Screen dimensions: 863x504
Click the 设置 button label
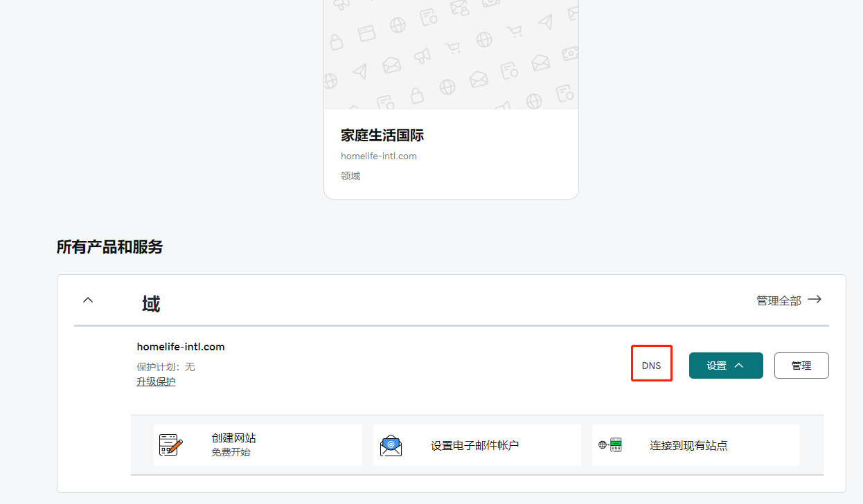pyautogui.click(x=716, y=366)
